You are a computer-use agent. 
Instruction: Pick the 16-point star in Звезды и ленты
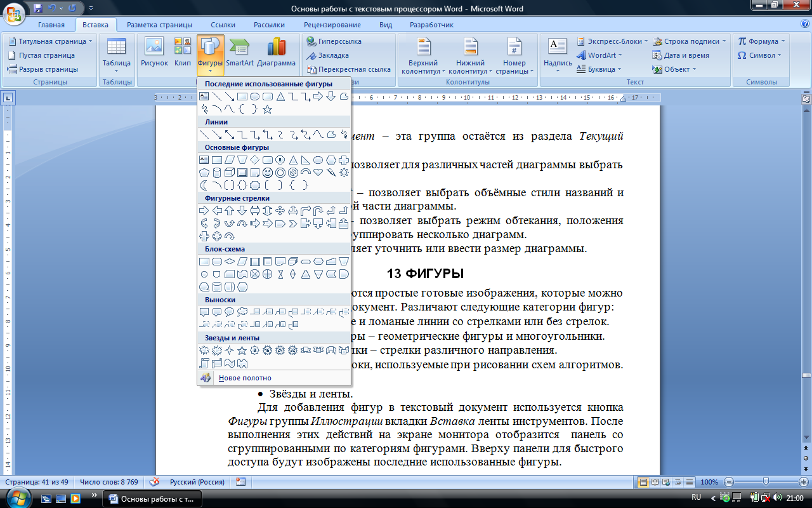[x=268, y=350]
